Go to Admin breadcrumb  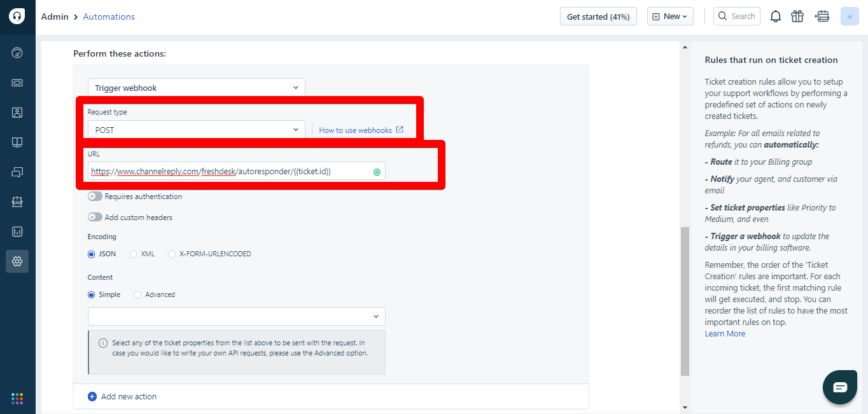pyautogui.click(x=55, y=17)
